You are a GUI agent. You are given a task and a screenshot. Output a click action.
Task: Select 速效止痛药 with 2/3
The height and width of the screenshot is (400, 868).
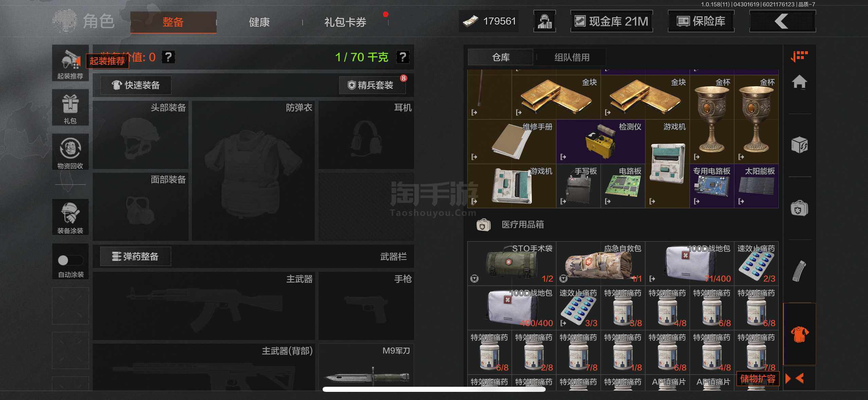point(757,264)
